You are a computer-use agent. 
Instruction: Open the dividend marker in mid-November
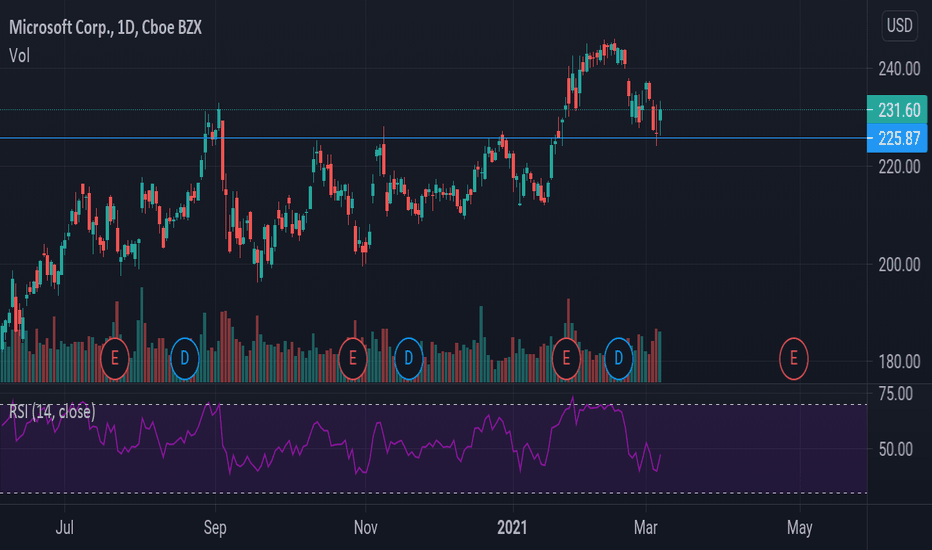point(408,359)
